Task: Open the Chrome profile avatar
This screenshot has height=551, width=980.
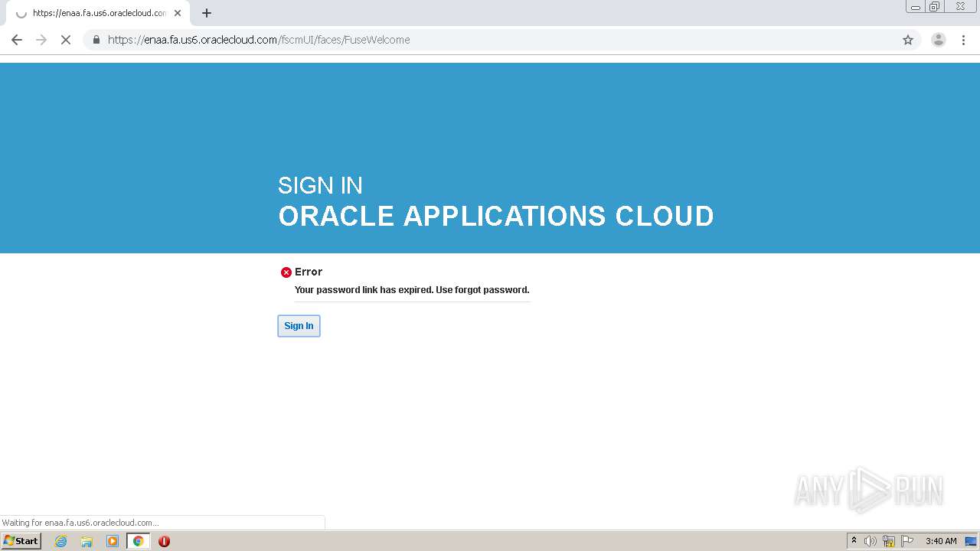Action: (939, 40)
